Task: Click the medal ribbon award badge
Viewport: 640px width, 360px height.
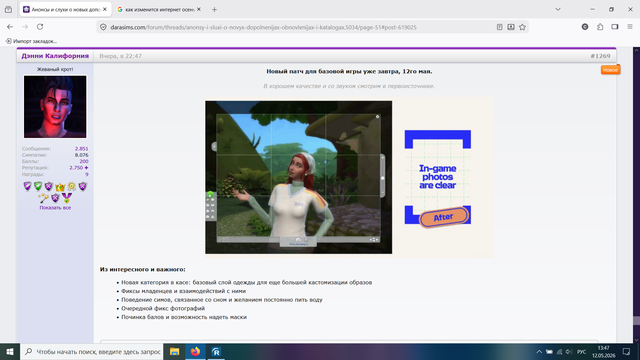Action: coord(66,198)
